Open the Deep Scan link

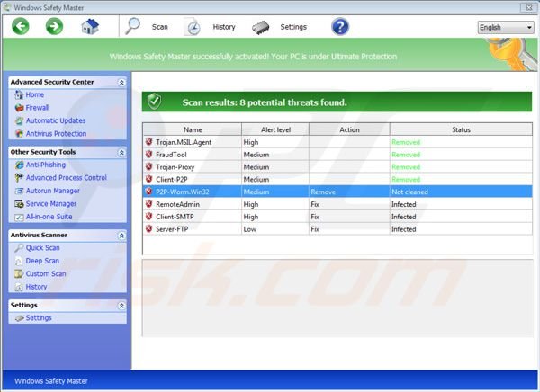pyautogui.click(x=42, y=261)
